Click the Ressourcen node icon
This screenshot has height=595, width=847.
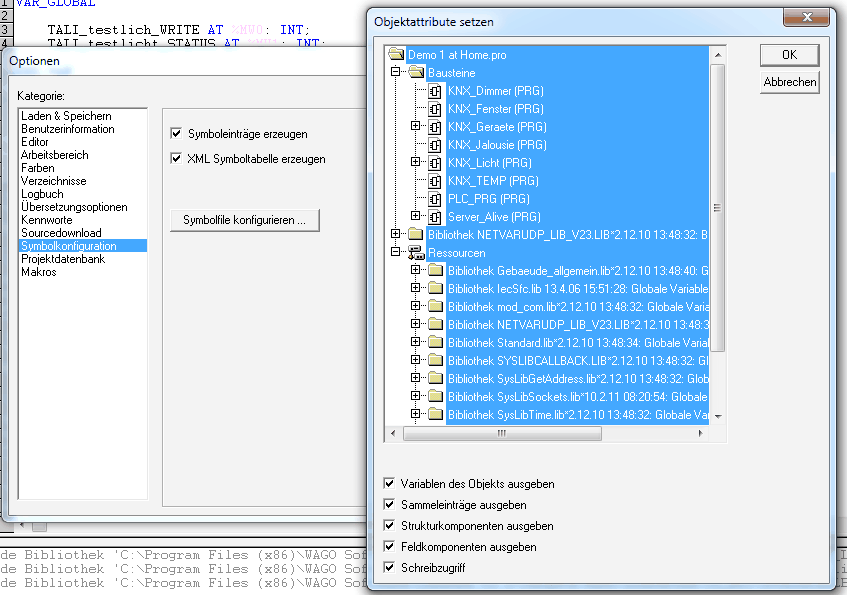[x=415, y=253]
